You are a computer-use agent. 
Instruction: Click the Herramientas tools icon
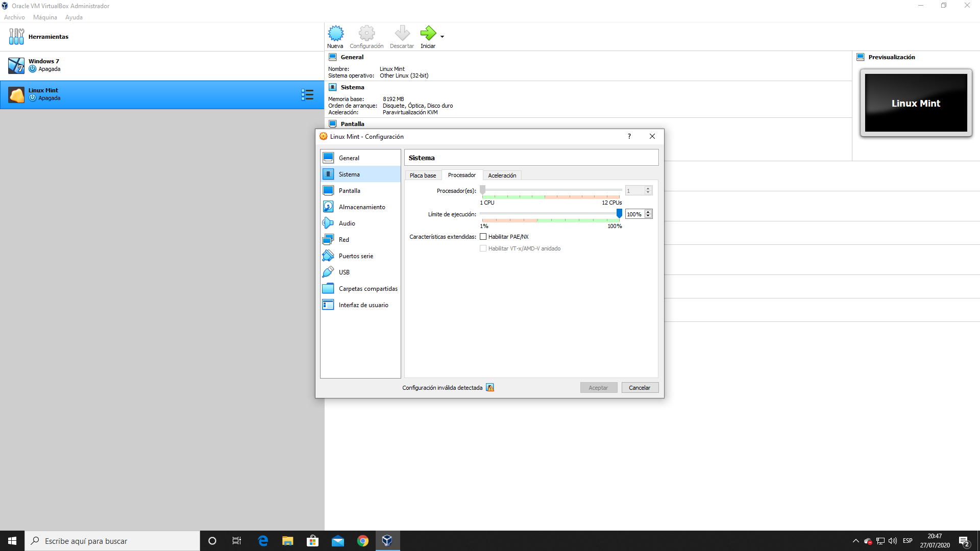point(16,37)
